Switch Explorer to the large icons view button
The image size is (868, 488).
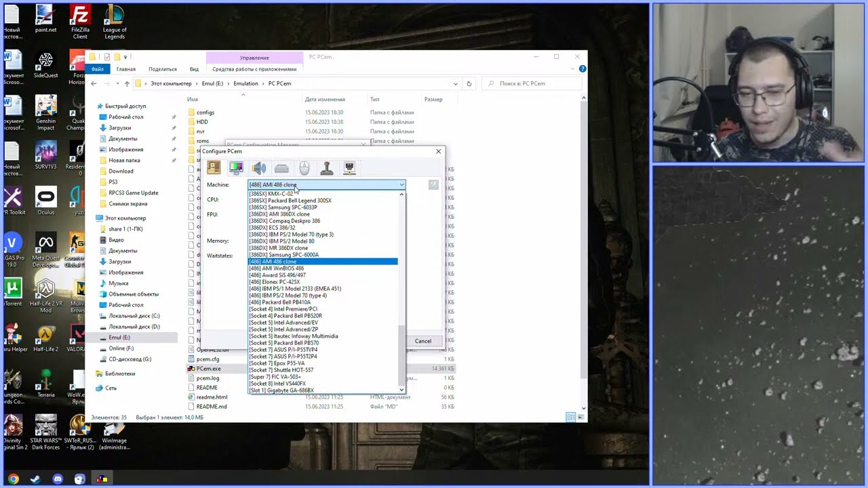[580, 417]
